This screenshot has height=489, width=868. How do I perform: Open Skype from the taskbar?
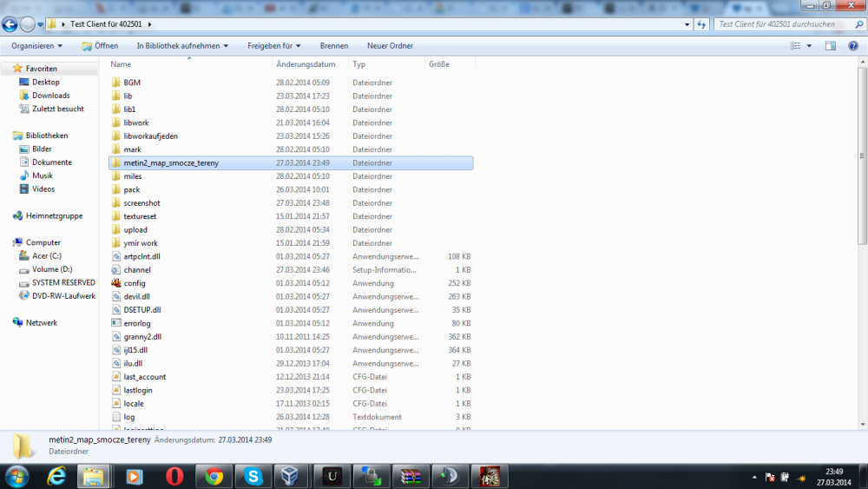[x=253, y=476]
